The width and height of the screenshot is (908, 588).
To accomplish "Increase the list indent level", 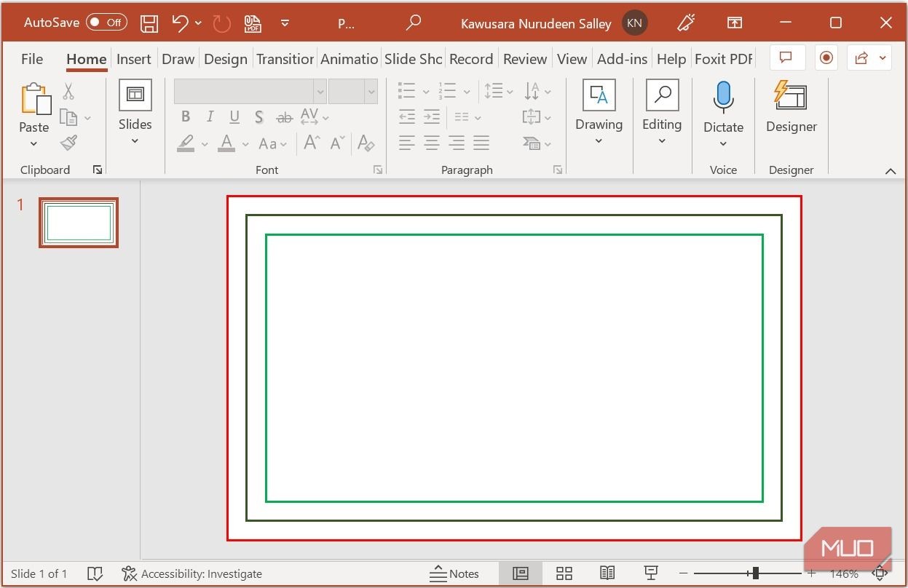I will [x=432, y=117].
